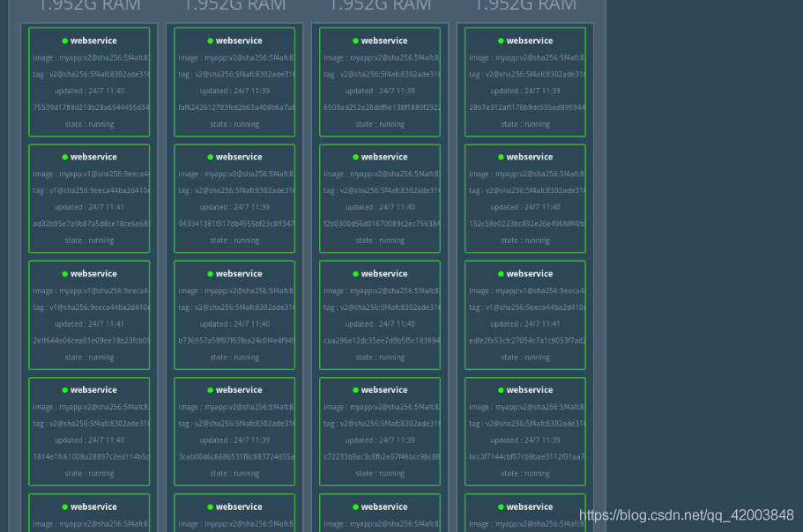Select container ID 28b7e312aff176b9dc03bad895944
The image size is (803, 532).
pyautogui.click(x=527, y=107)
